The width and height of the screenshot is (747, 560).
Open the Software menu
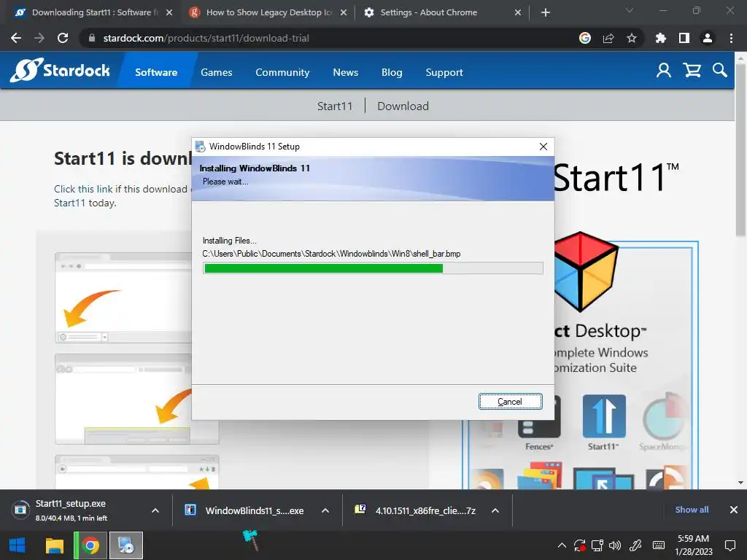click(156, 72)
